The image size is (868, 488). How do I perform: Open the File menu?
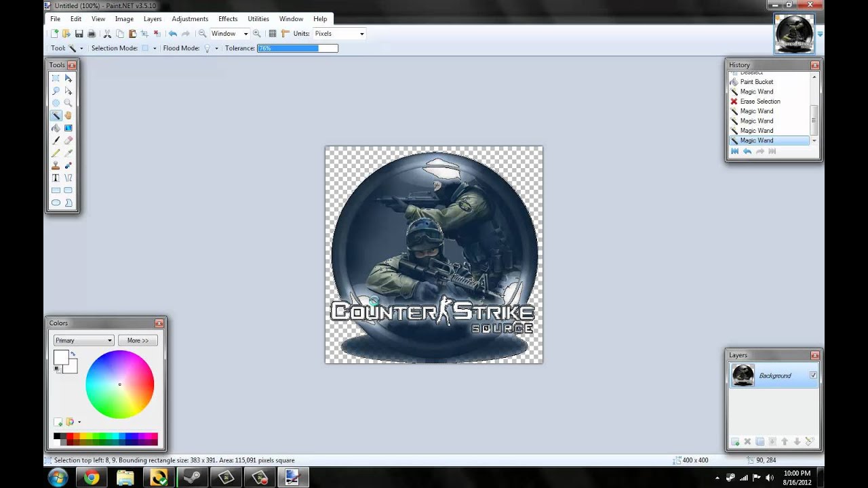[x=55, y=19]
